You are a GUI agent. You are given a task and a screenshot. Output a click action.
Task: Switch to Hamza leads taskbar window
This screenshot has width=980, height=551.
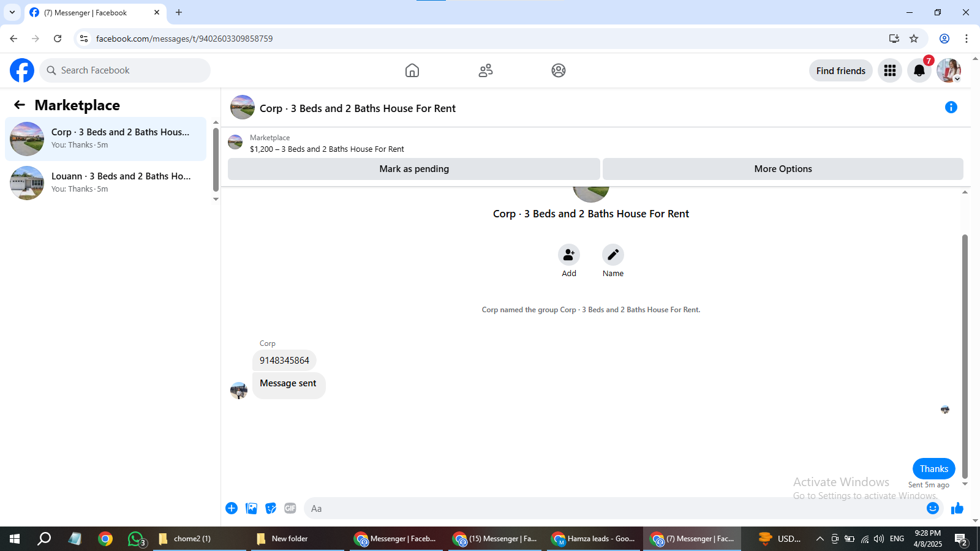click(x=594, y=539)
